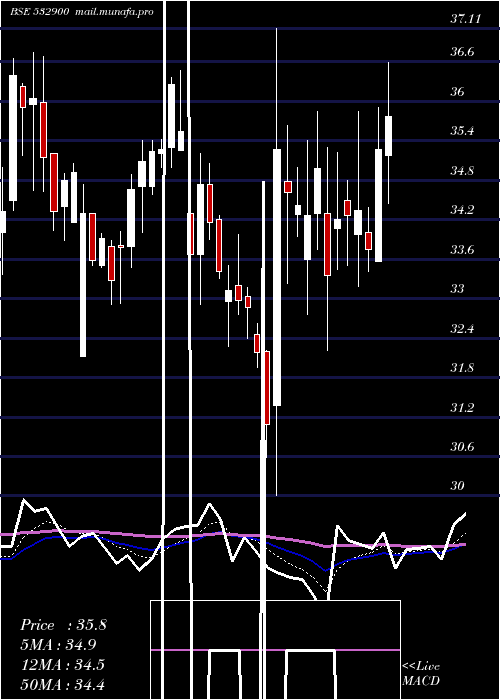Select the 36 price axis label
Image resolution: width=500 pixels, height=700 pixels.
(x=457, y=92)
